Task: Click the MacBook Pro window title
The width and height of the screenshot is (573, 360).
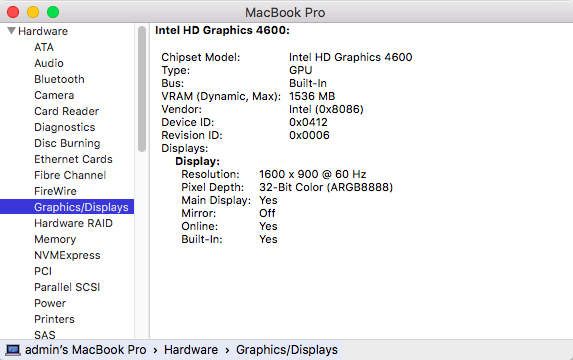Action: coord(285,12)
